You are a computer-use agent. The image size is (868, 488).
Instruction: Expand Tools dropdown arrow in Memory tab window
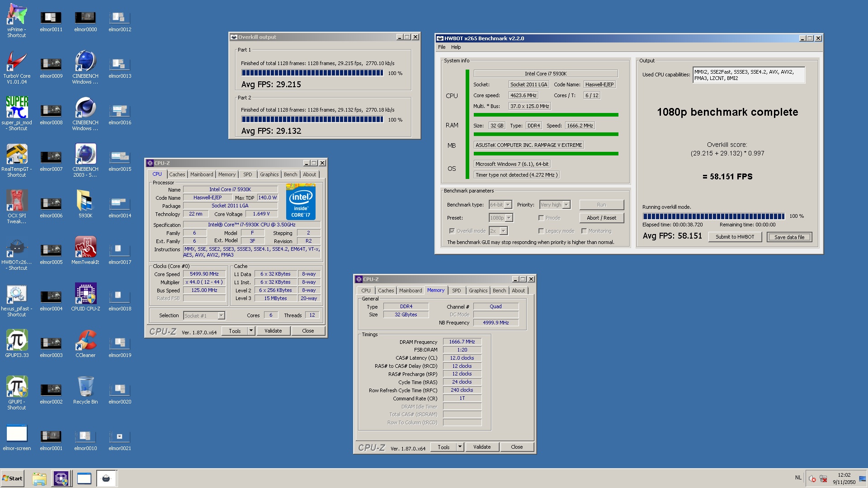(460, 447)
